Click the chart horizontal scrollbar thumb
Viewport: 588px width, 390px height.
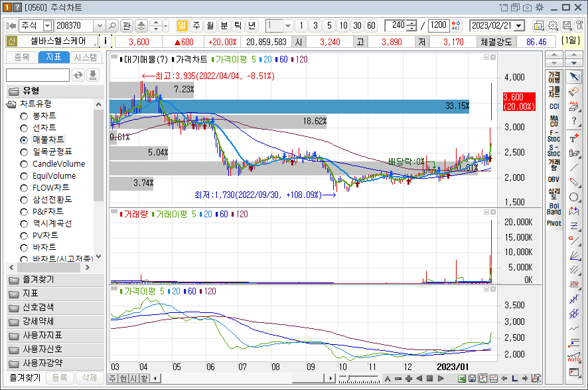307,378
